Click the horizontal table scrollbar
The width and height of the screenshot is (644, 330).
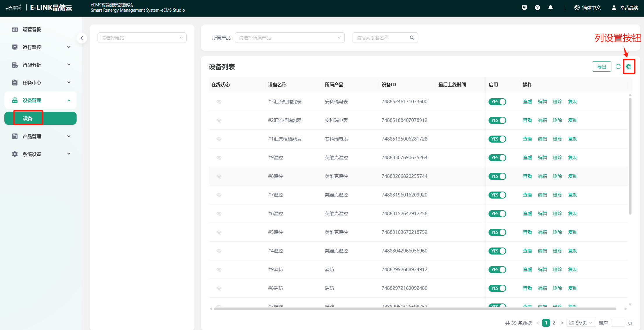click(415, 309)
